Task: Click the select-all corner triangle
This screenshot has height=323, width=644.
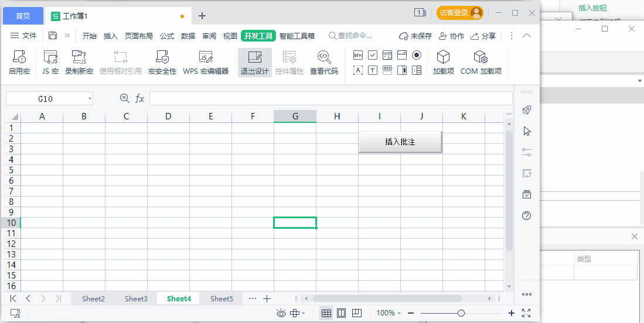Action: point(15,116)
